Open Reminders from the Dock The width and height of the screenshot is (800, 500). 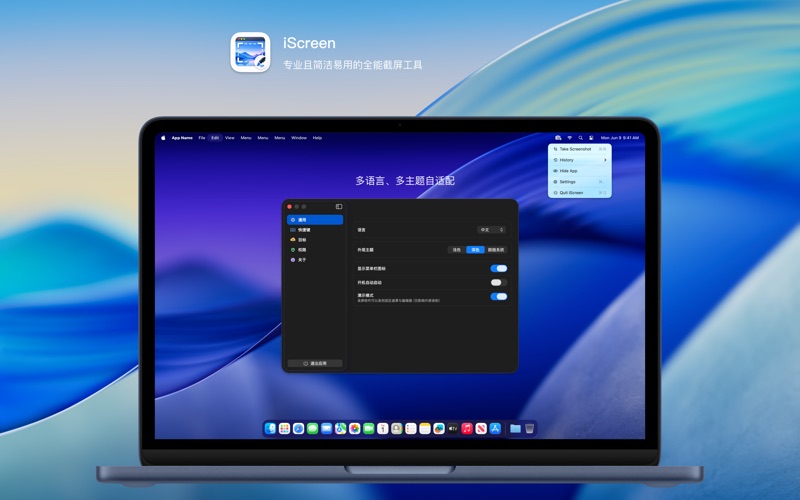click(x=411, y=429)
